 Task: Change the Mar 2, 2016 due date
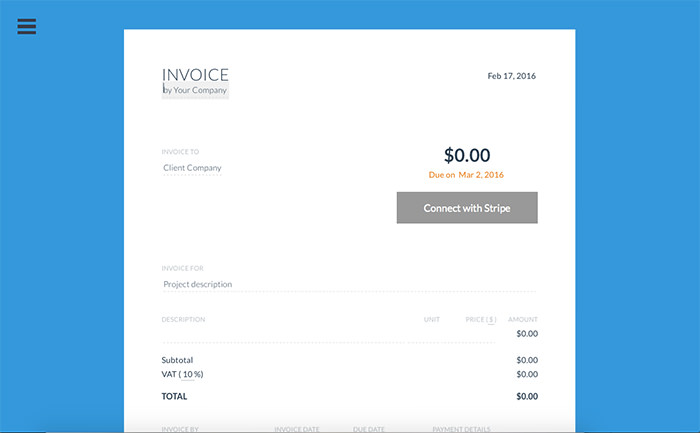click(481, 175)
